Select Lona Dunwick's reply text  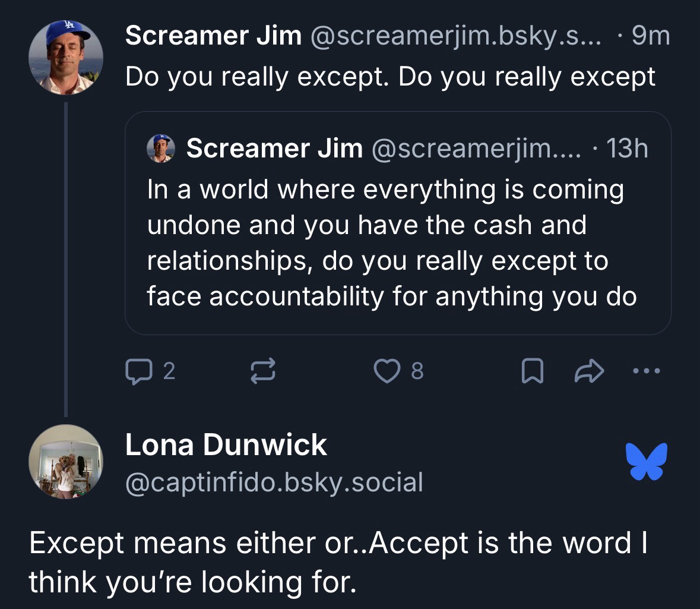pos(338,563)
